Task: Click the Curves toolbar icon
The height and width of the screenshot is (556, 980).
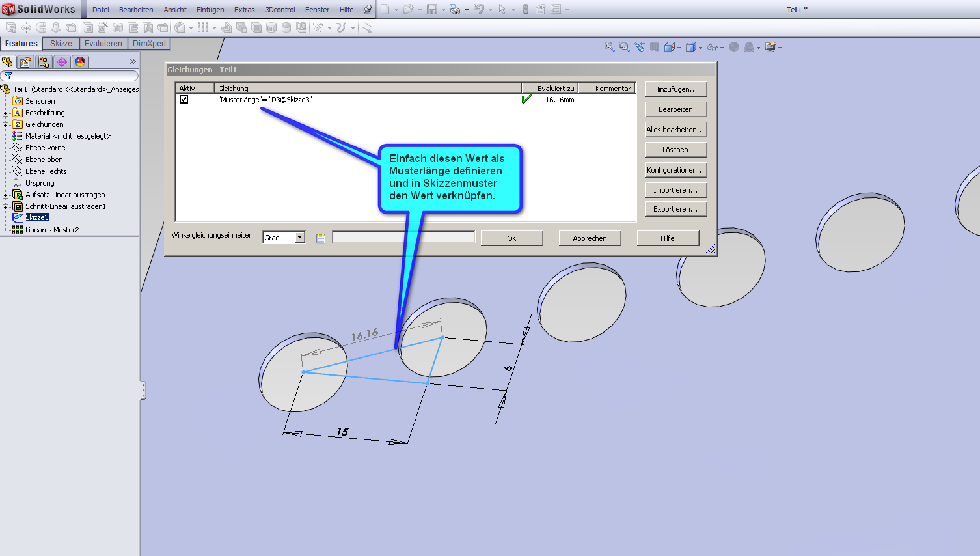Action: [341, 27]
